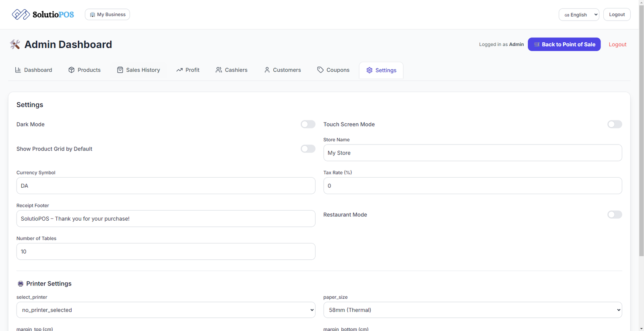Image resolution: width=644 pixels, height=331 pixels.
Task: Click the Currency Symbol field
Action: click(166, 186)
